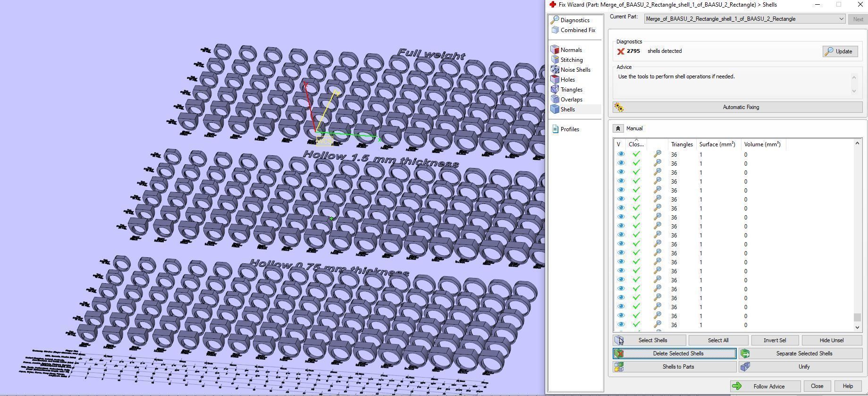The image size is (868, 396).
Task: Click Separate Selected Shells
Action: [x=801, y=354]
